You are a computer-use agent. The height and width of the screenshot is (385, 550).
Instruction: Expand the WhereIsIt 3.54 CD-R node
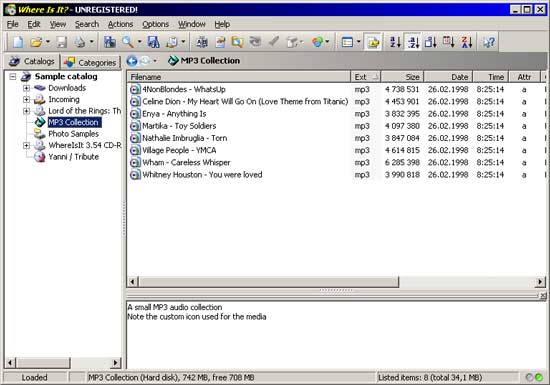(x=26, y=145)
